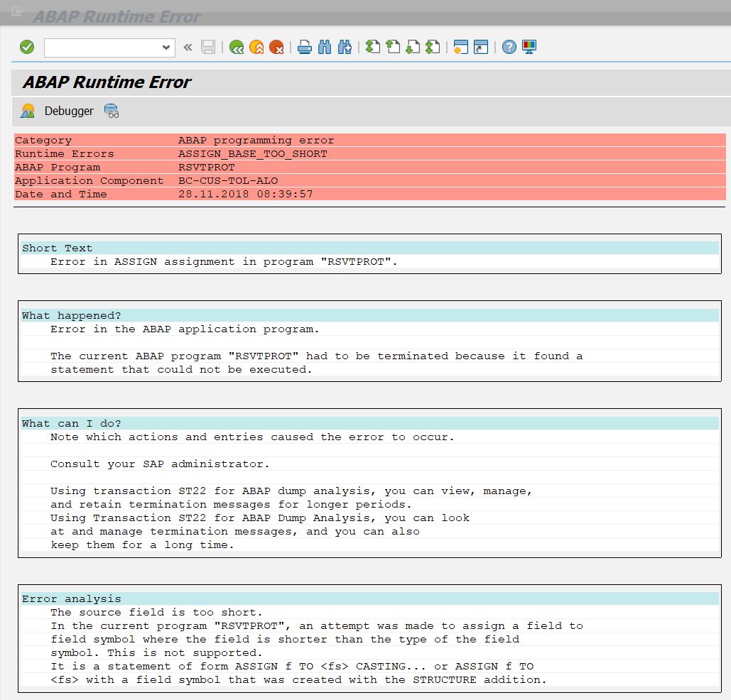This screenshot has width=731, height=700.
Task: Click the 'Note which actions and entries' line
Action: (x=252, y=437)
